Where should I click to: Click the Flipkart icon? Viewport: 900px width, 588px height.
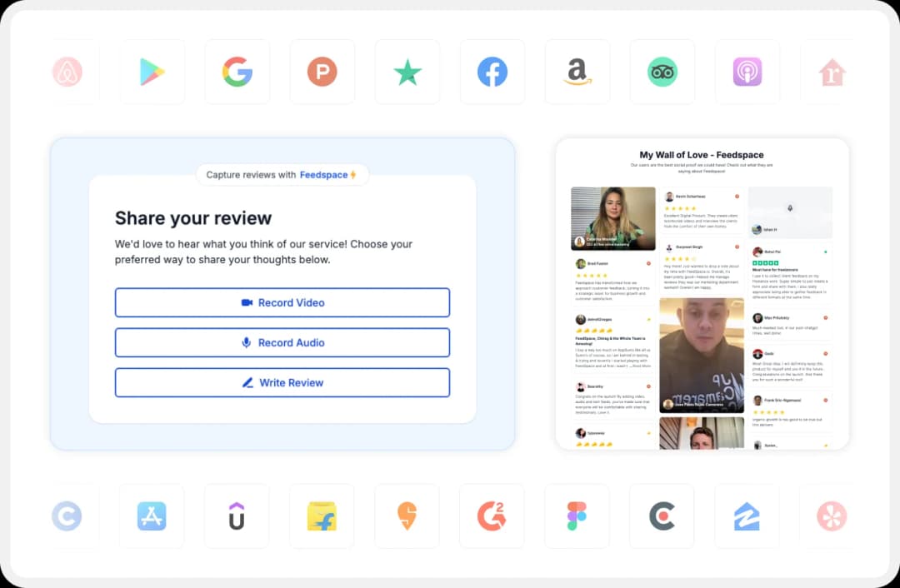point(322,516)
